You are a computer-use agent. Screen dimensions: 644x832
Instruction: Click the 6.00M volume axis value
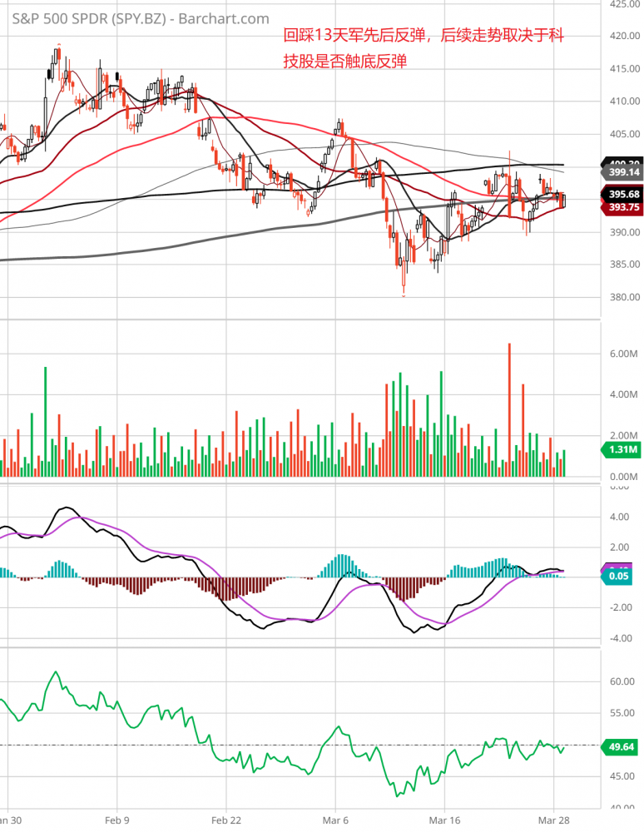[x=620, y=354]
